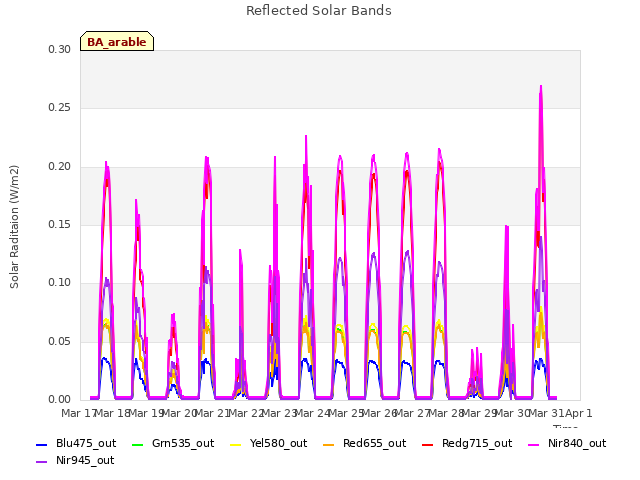Image resolution: width=640 pixels, height=480 pixels.
Task: Click the Mar 20 x-axis date label
Action: point(180,413)
